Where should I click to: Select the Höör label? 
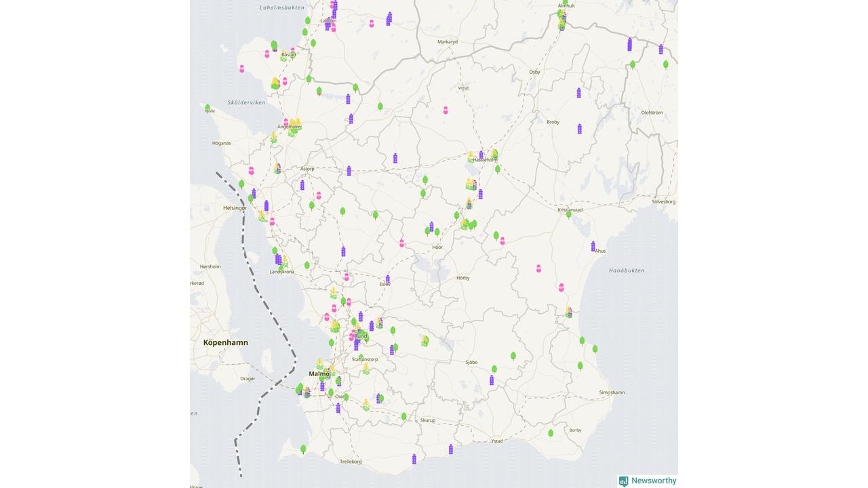click(437, 247)
